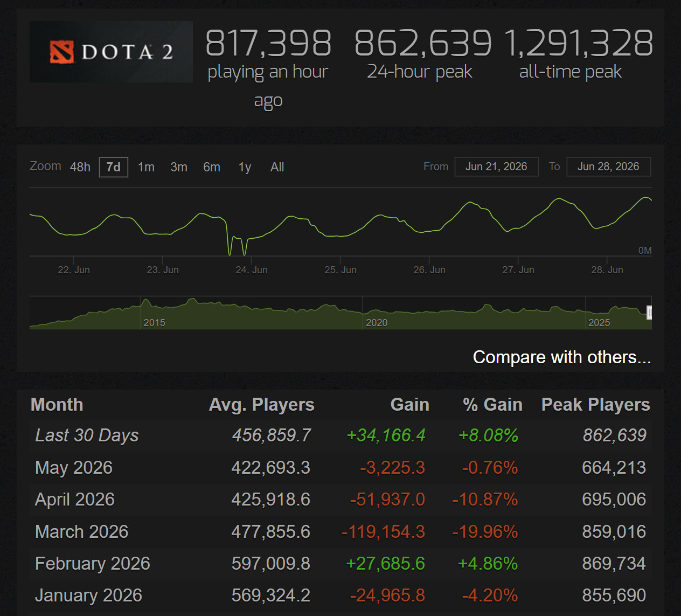This screenshot has height=616, width=681.
Task: Click the 862,639 peak in Last 30 Days row
Action: point(615,435)
